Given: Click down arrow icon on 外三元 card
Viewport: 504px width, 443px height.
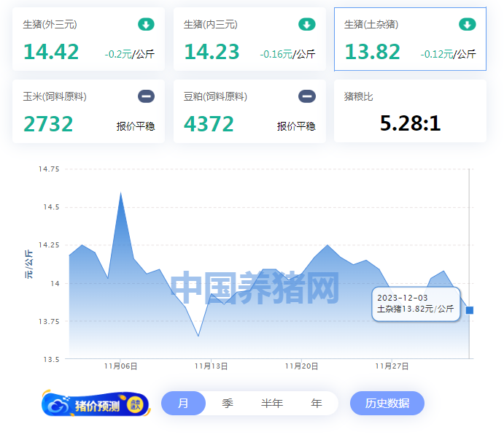Looking at the screenshot, I should pos(146,25).
